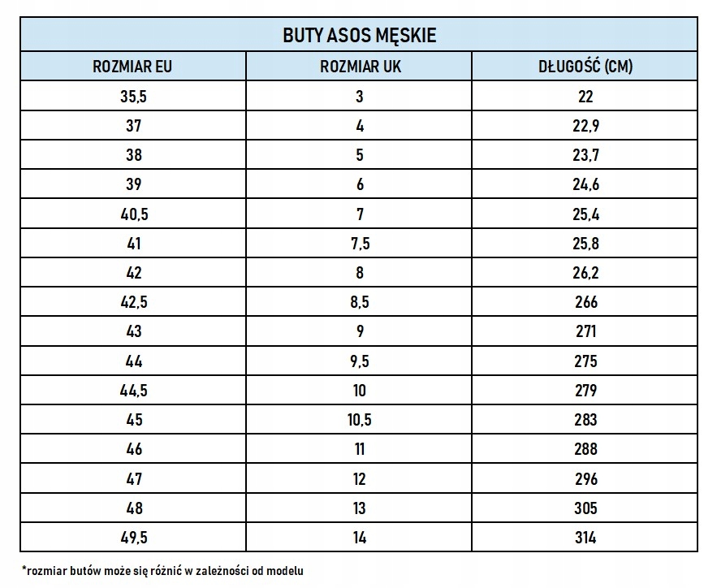This screenshot has width=704, height=588.
Task: Click length 22,9 cell
Action: pyautogui.click(x=585, y=125)
